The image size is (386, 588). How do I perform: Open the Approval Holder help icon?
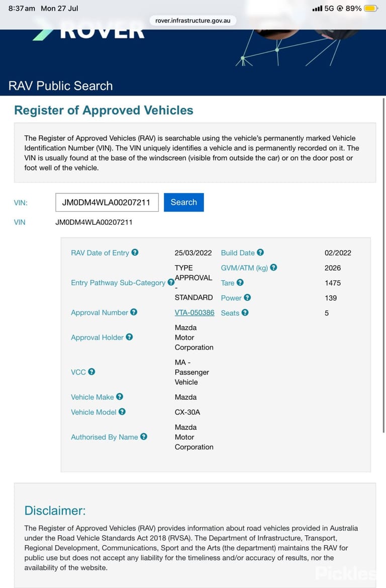tap(129, 337)
